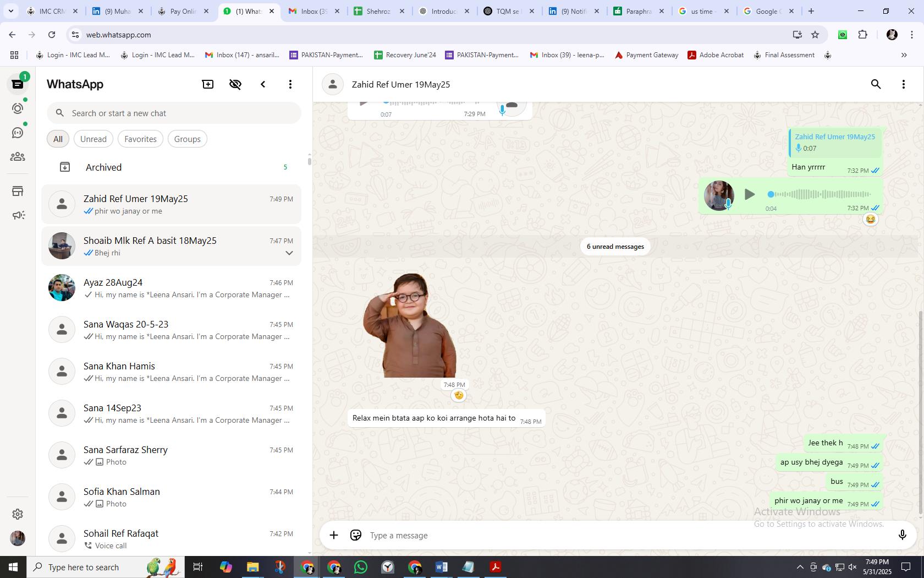The width and height of the screenshot is (924, 578).
Task: Reload the WhatsApp page
Action: click(52, 35)
